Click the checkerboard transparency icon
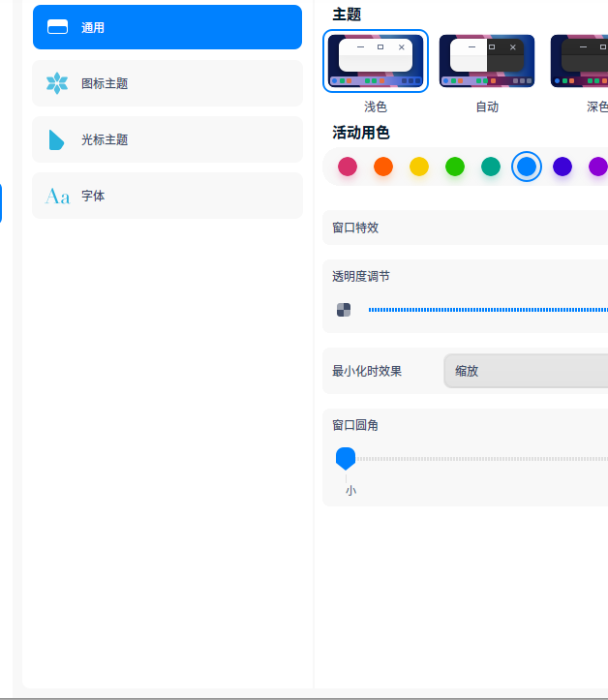 [344, 310]
